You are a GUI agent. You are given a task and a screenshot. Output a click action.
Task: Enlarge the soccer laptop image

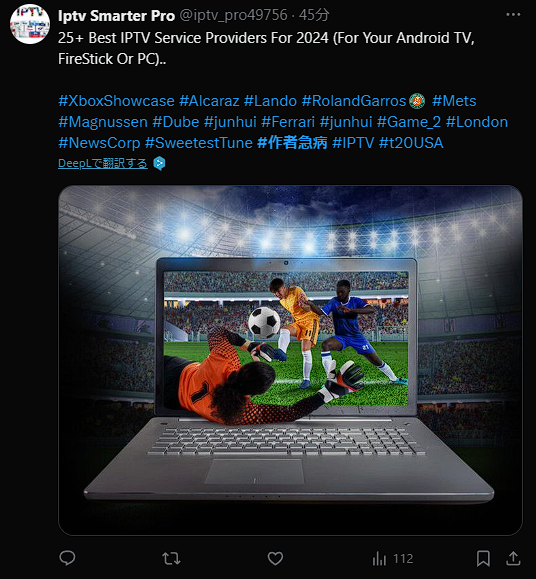tap(290, 360)
